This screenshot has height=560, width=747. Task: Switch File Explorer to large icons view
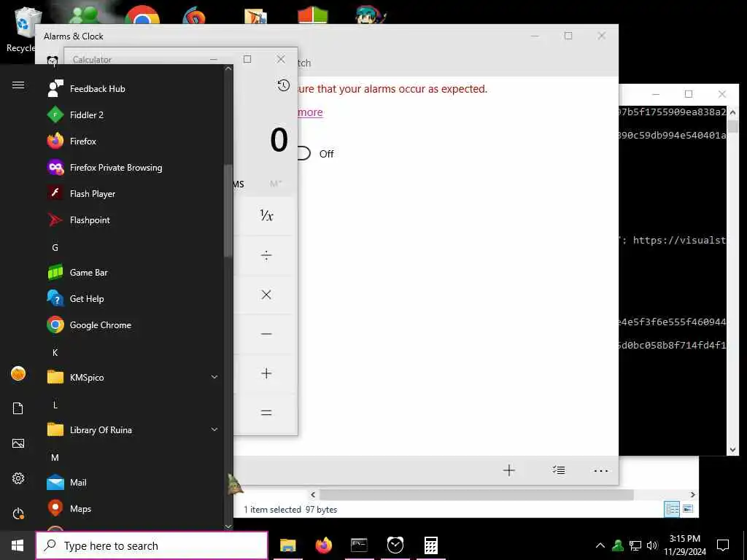688,509
